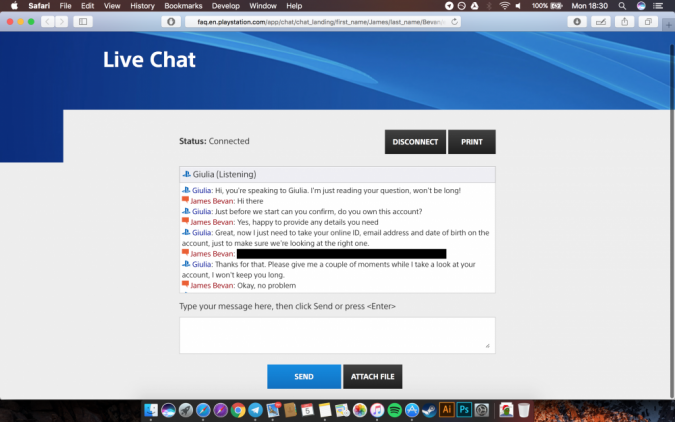Image resolution: width=675 pixels, height=422 pixels.
Task: Show all tabs overview icon
Action: point(648,21)
